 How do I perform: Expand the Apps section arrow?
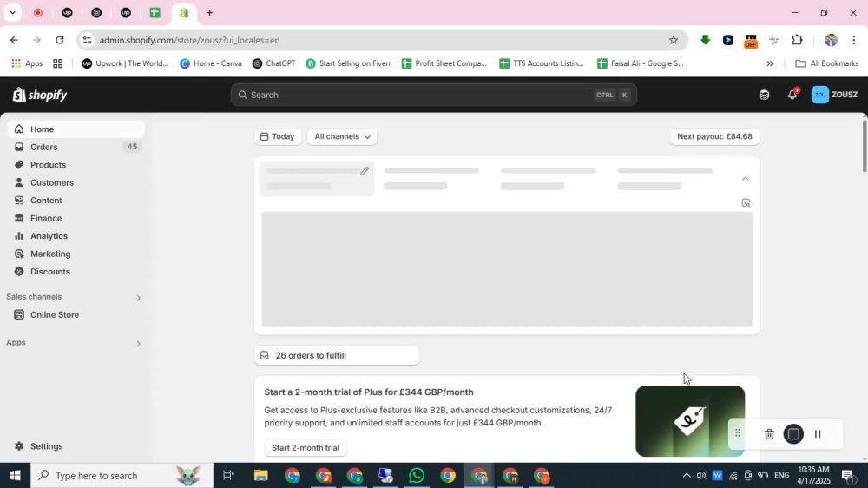click(x=138, y=344)
